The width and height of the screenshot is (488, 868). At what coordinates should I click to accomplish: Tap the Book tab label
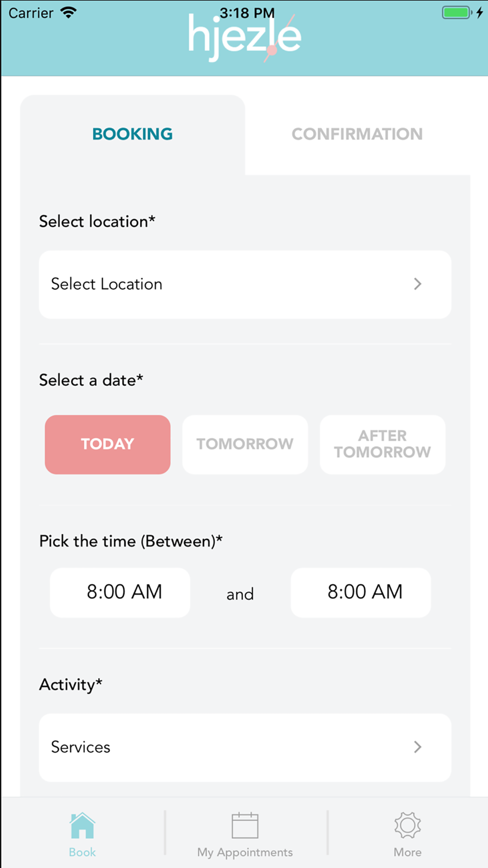pyautogui.click(x=82, y=852)
